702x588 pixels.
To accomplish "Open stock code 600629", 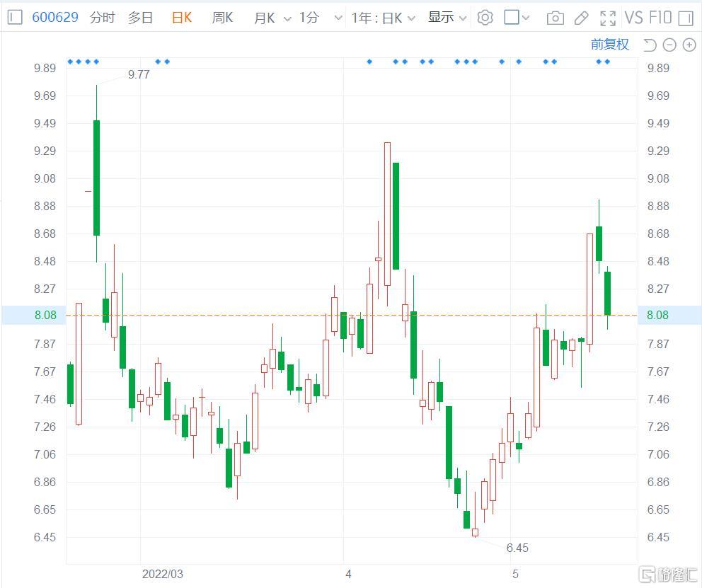I will tap(55, 18).
